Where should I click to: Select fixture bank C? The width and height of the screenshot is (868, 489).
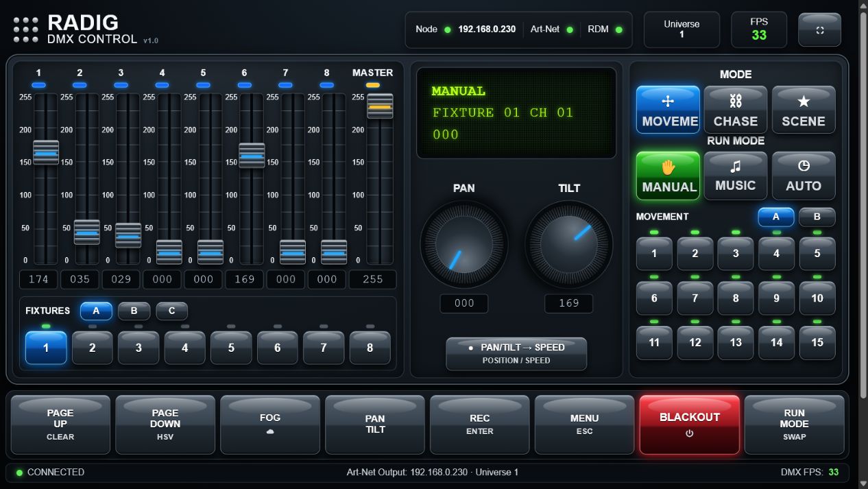171,311
